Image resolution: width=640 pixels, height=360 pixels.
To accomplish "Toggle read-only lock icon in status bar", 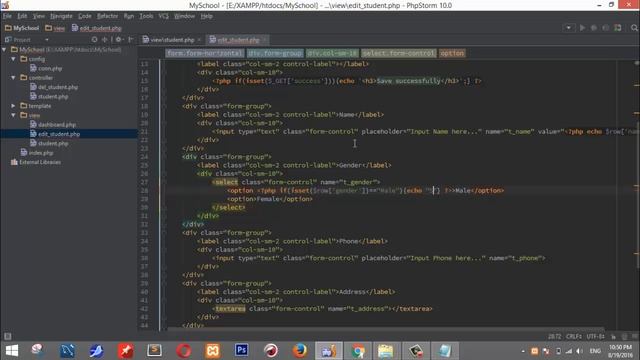I will point(613,336).
